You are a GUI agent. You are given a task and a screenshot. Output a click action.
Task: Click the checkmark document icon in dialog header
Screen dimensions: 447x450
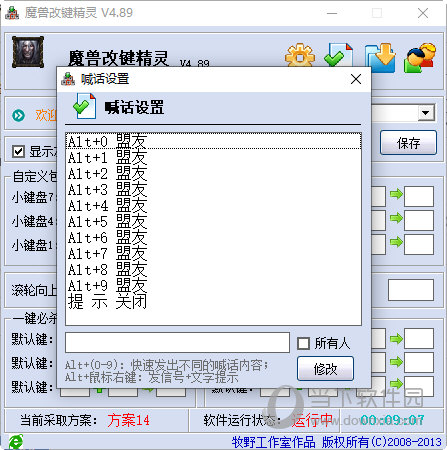(84, 106)
